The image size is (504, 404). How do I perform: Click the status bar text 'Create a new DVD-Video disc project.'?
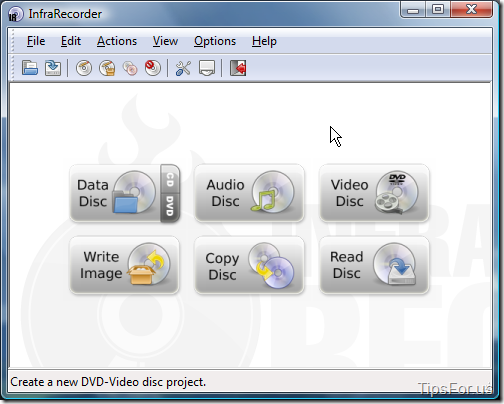108,382
